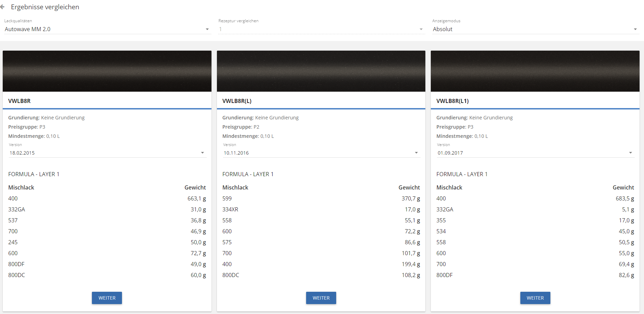Click the 199,4 g weight value
Viewport: 644px width, 314px height.
point(411,264)
